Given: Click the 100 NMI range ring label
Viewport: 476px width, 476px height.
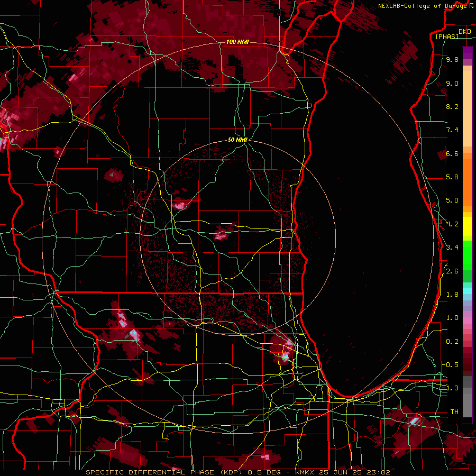Looking at the screenshot, I should pos(237,42).
